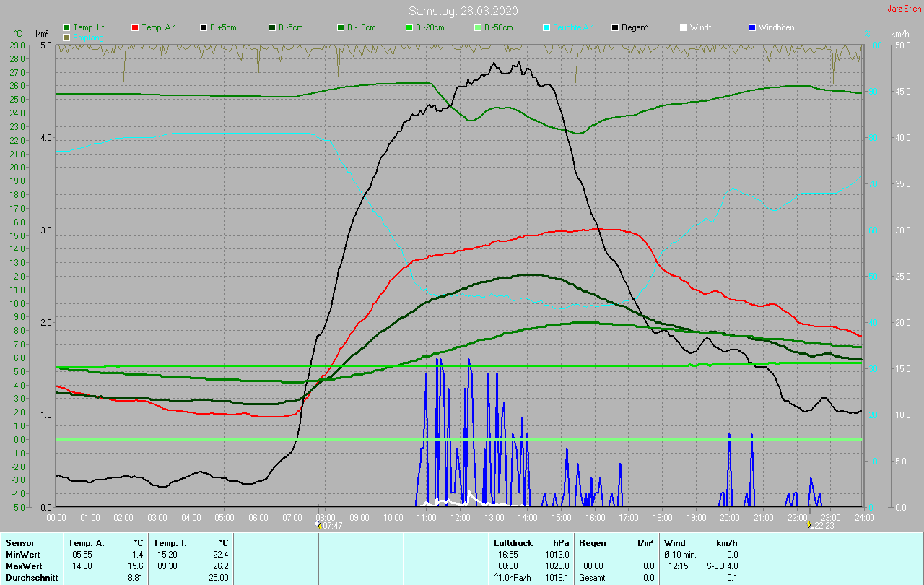The image size is (924, 585).
Task: Click the olive swatch in second legend row
Action: 66,37
